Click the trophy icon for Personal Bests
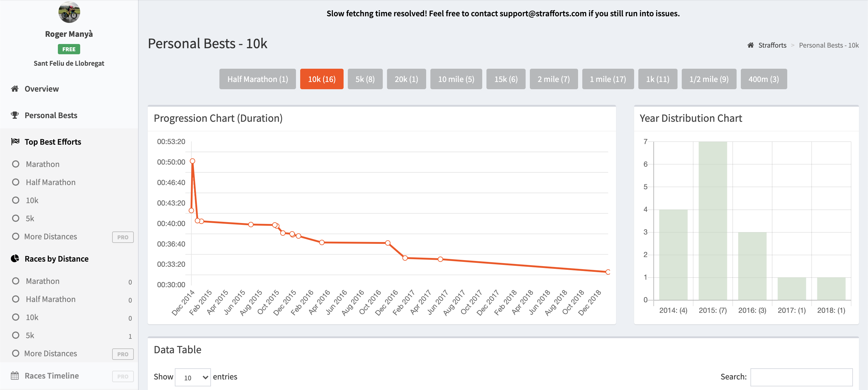Image resolution: width=868 pixels, height=390 pixels. 15,115
